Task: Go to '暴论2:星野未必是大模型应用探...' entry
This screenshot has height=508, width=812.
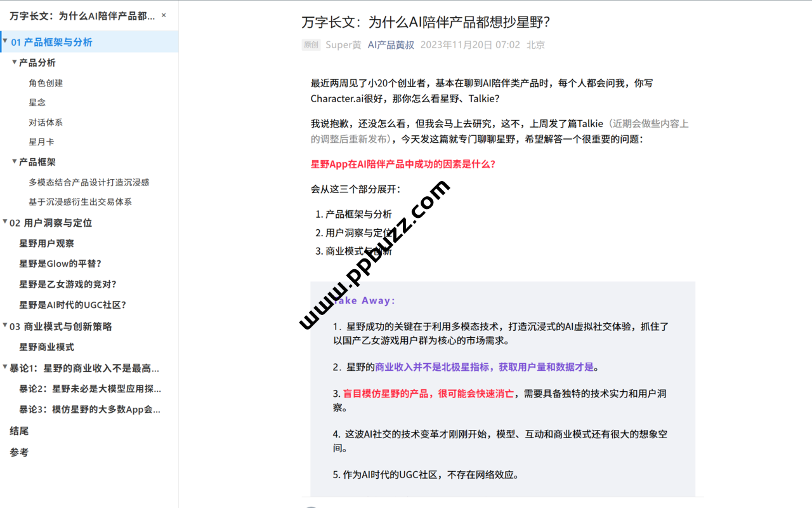Action: point(90,389)
